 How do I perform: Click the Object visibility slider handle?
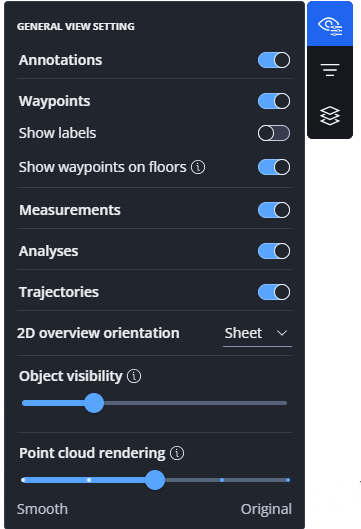[94, 403]
